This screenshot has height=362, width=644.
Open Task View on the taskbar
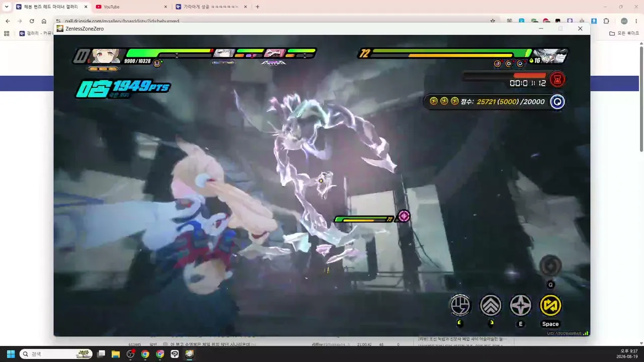pyautogui.click(x=101, y=354)
